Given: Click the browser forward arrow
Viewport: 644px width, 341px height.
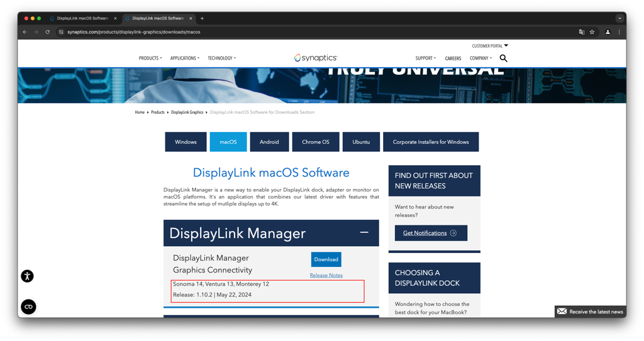Looking at the screenshot, I should (x=36, y=32).
